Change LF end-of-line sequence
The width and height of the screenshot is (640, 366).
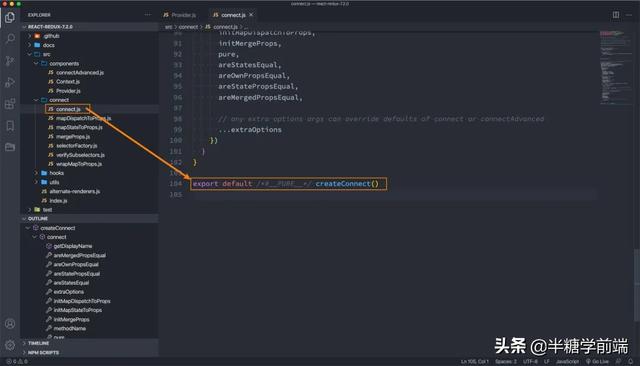point(547,362)
